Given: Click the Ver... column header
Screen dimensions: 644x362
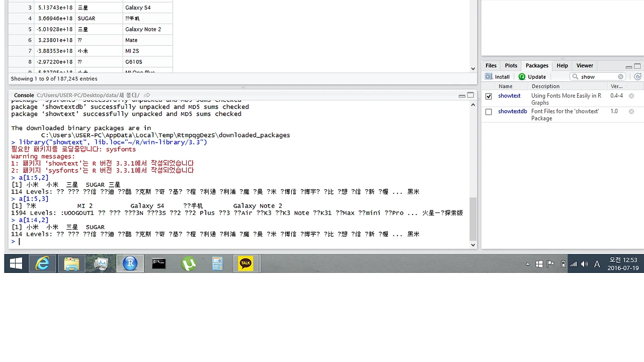Looking at the screenshot, I should (x=616, y=86).
